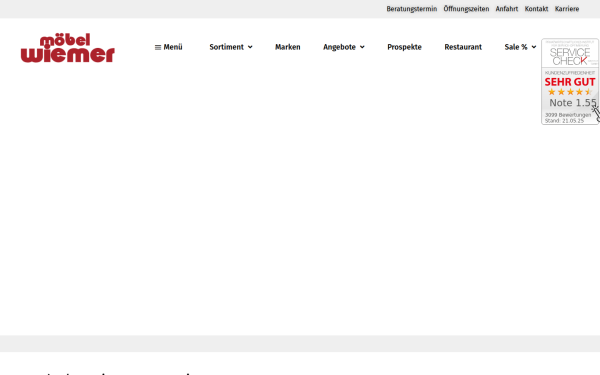The height and width of the screenshot is (375, 600).
Task: Click the star rating in badge
Action: tap(570, 92)
